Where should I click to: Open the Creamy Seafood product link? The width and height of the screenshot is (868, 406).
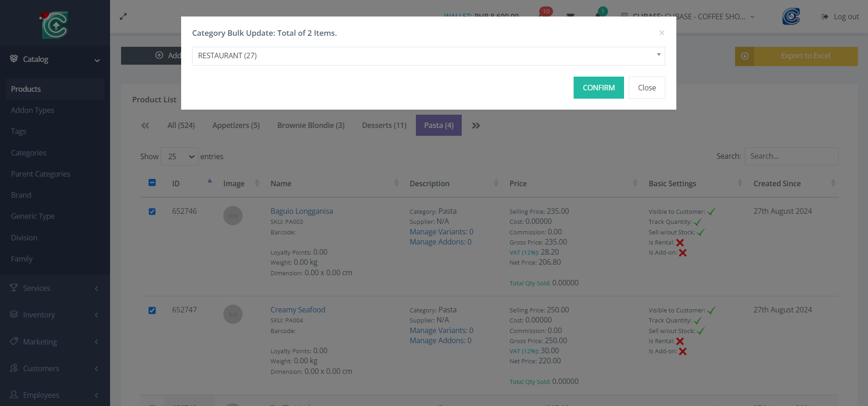click(298, 310)
